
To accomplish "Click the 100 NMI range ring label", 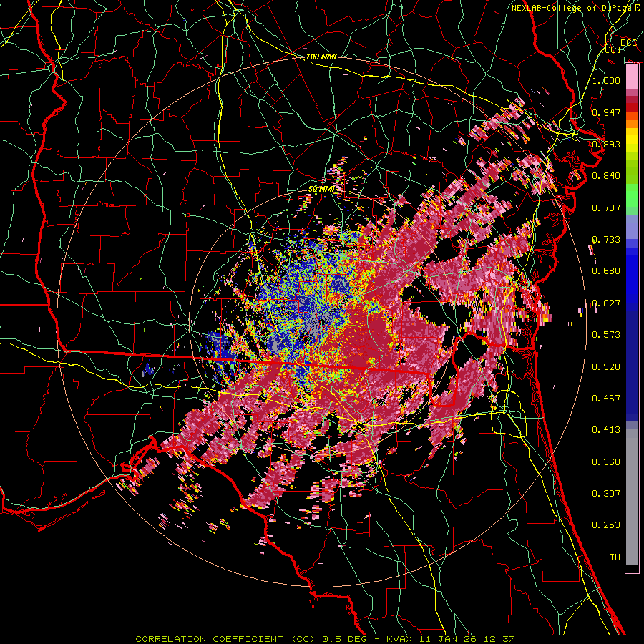I will tap(321, 57).
